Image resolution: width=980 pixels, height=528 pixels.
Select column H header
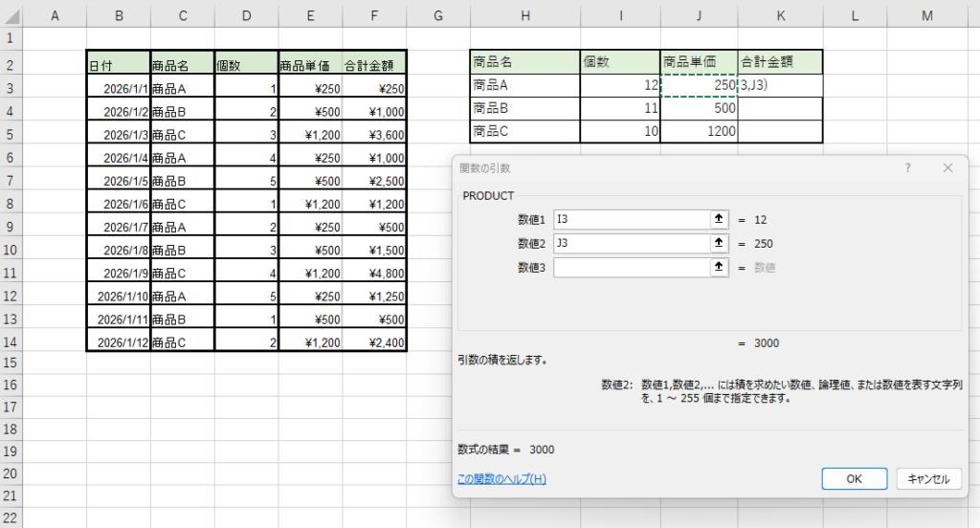(524, 14)
